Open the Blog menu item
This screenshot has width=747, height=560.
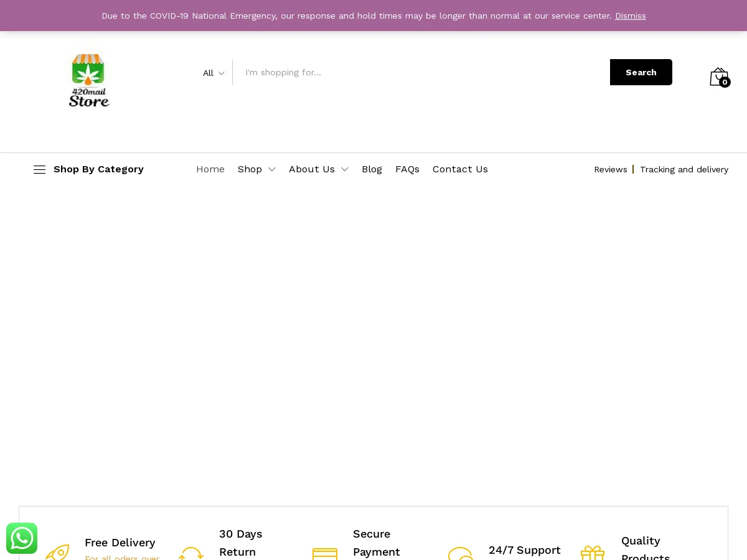[372, 169]
